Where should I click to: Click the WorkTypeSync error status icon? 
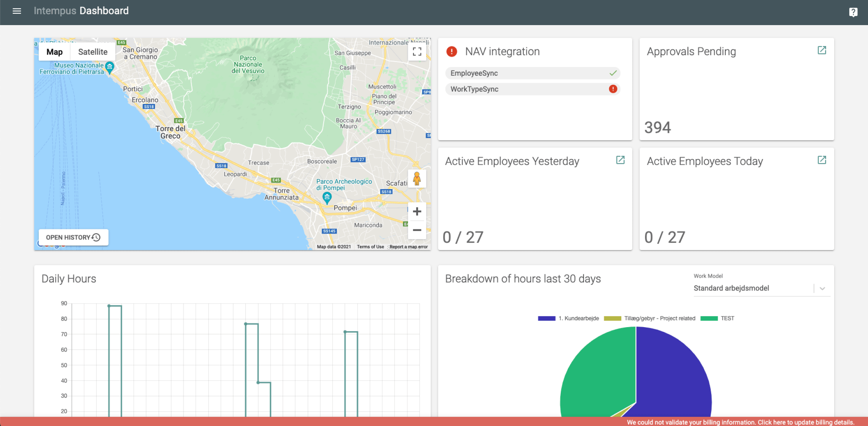click(x=613, y=89)
